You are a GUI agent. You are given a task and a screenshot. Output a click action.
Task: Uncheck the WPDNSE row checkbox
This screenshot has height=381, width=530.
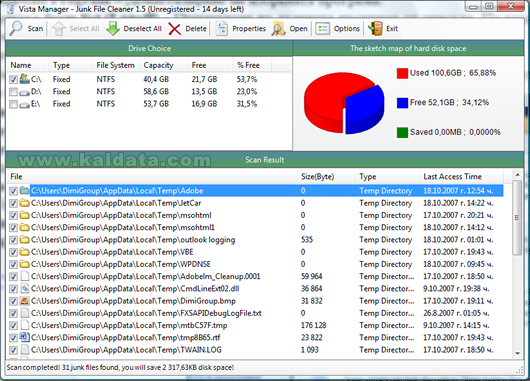coord(13,264)
